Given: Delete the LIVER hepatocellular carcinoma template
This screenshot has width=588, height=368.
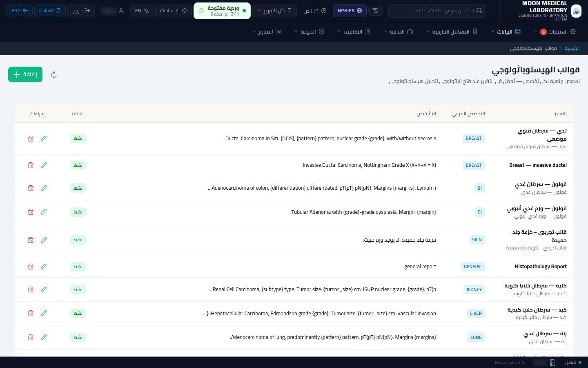Looking at the screenshot, I should [31, 313].
